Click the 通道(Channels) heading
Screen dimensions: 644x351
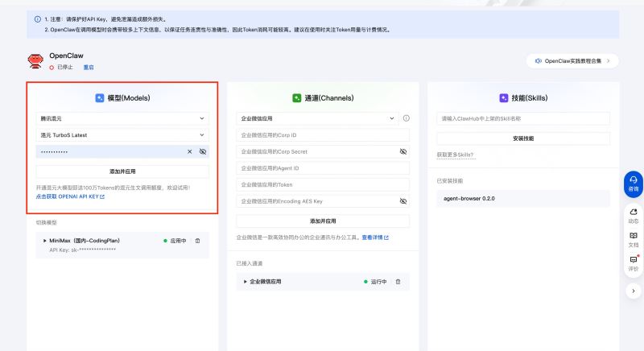[x=329, y=98]
